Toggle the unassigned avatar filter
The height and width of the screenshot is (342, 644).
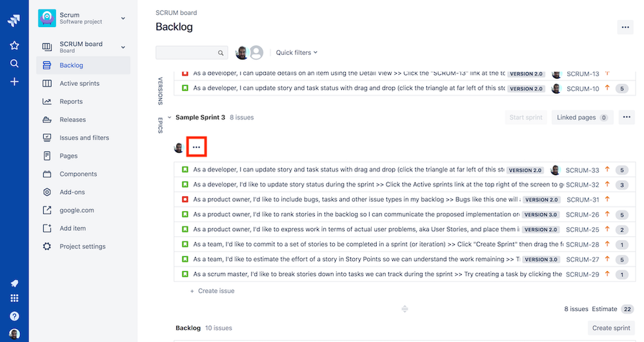tap(257, 52)
